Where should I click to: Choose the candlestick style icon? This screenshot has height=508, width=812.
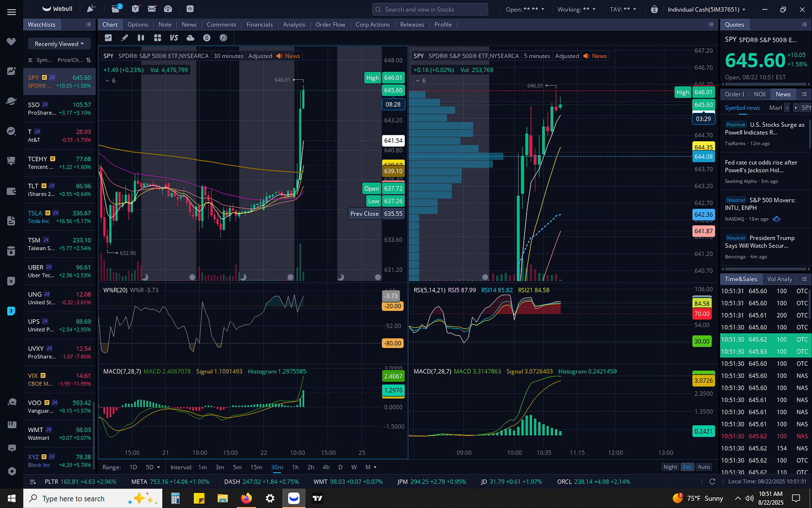click(x=141, y=37)
